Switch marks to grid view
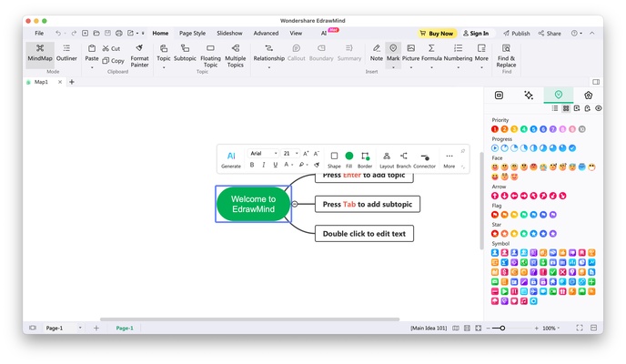The height and width of the screenshot is (364, 626). (566, 108)
